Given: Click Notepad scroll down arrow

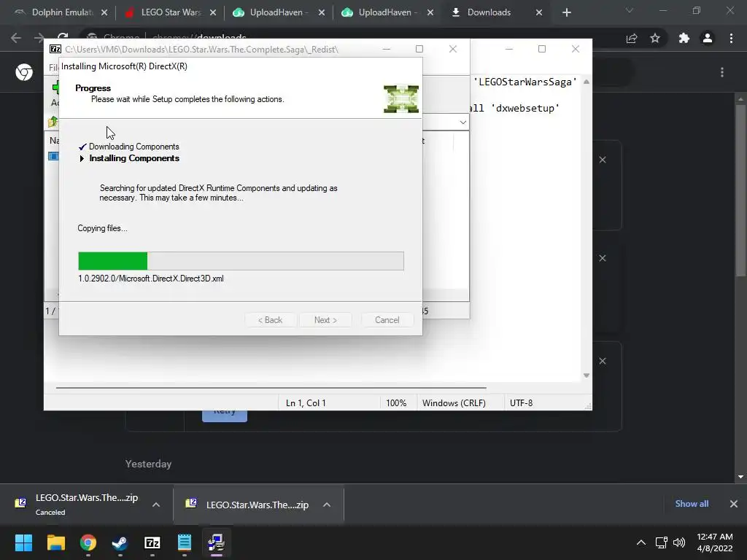Looking at the screenshot, I should click(587, 376).
